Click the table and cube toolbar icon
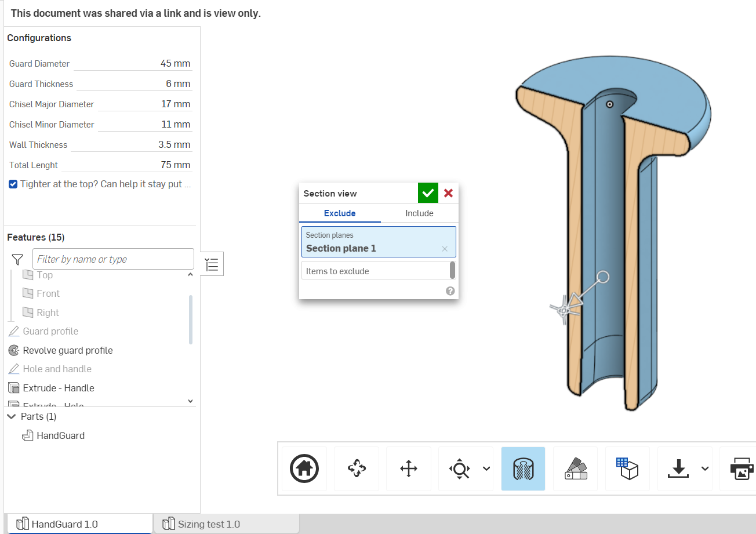The width and height of the screenshot is (756, 534). (627, 468)
